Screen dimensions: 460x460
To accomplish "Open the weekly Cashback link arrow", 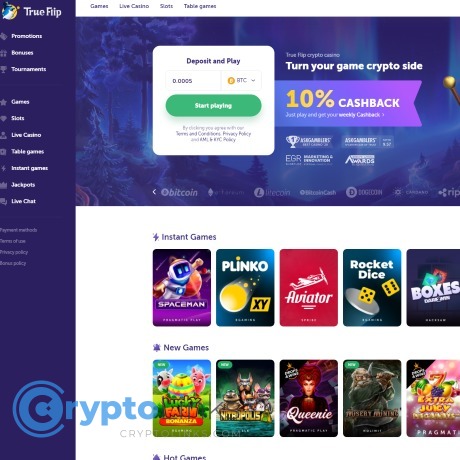I will tap(383, 115).
